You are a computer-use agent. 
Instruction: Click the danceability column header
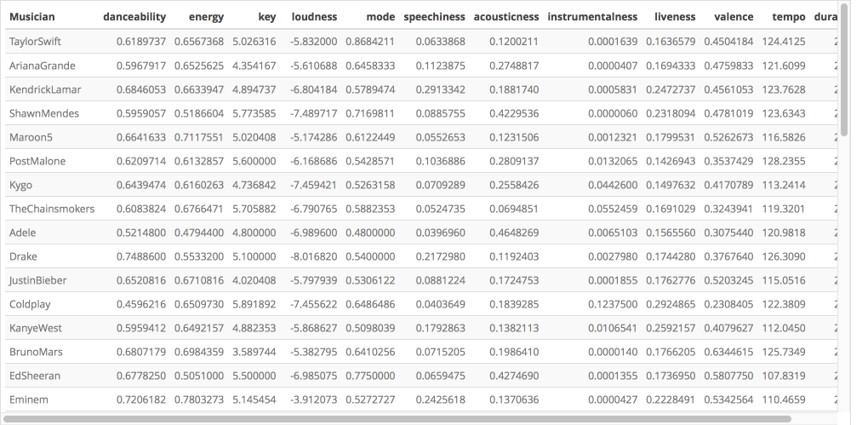coord(134,17)
